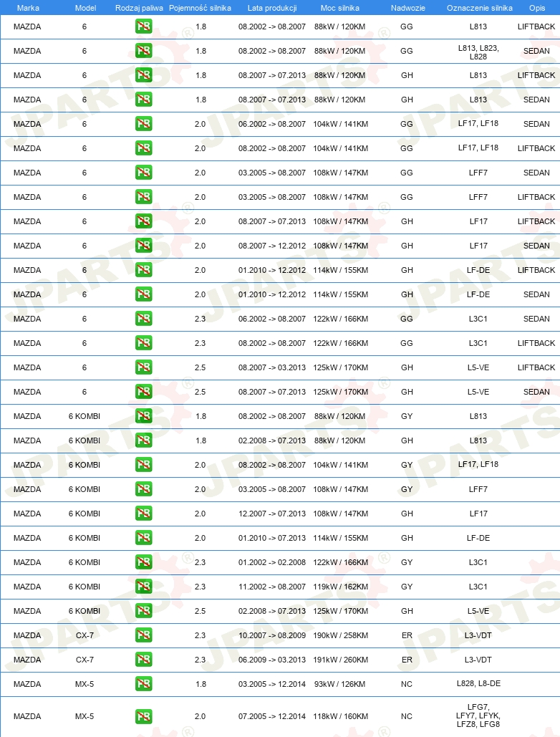
Task: Click petrol icon in 6 KOMBI L5-VE row
Action: pyautogui.click(x=143, y=611)
